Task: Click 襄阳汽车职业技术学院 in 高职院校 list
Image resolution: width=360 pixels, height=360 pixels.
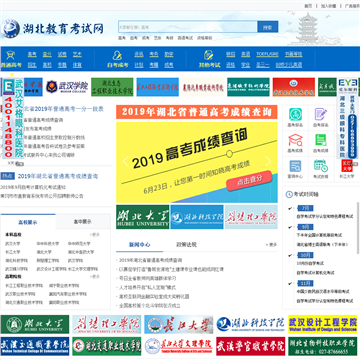Action: 68,294
